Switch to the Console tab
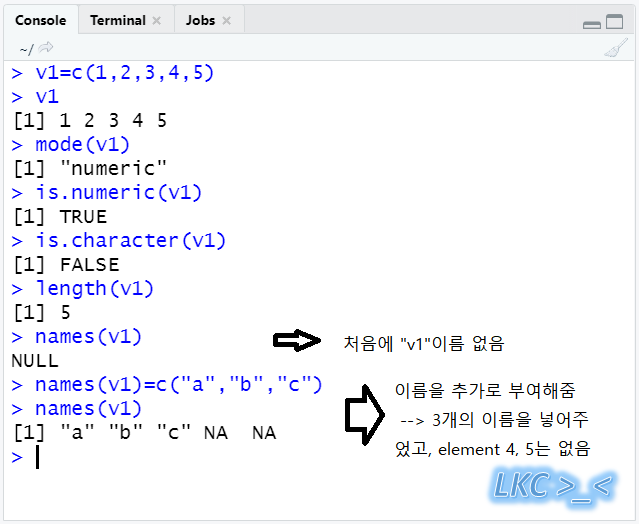Screen dimensions: 639x524 click(x=40, y=20)
